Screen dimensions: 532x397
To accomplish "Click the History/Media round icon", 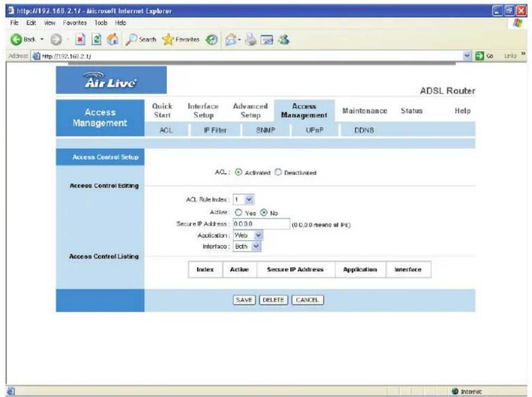I will (212, 40).
